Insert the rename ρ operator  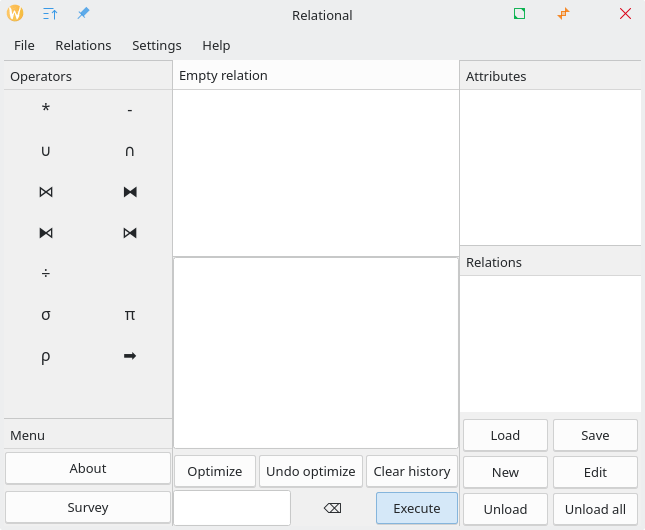tap(46, 355)
